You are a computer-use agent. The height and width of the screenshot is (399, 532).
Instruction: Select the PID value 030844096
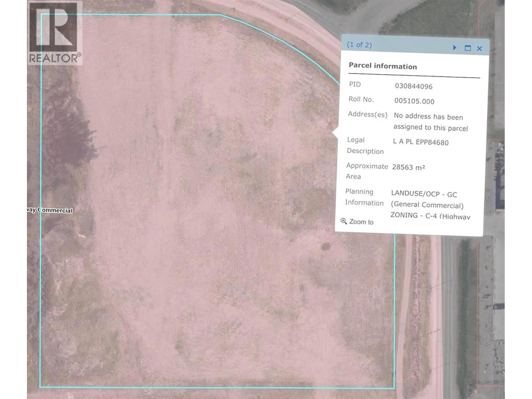tap(414, 86)
